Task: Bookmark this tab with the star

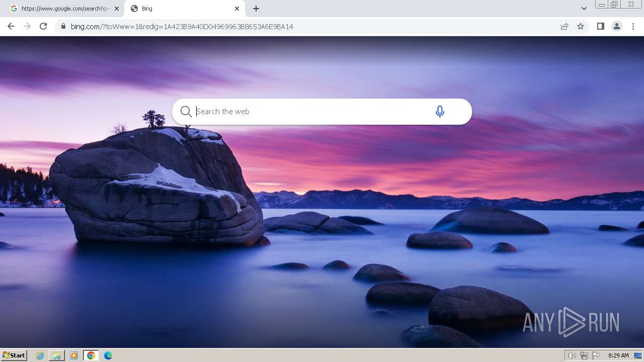Action: coord(581,26)
